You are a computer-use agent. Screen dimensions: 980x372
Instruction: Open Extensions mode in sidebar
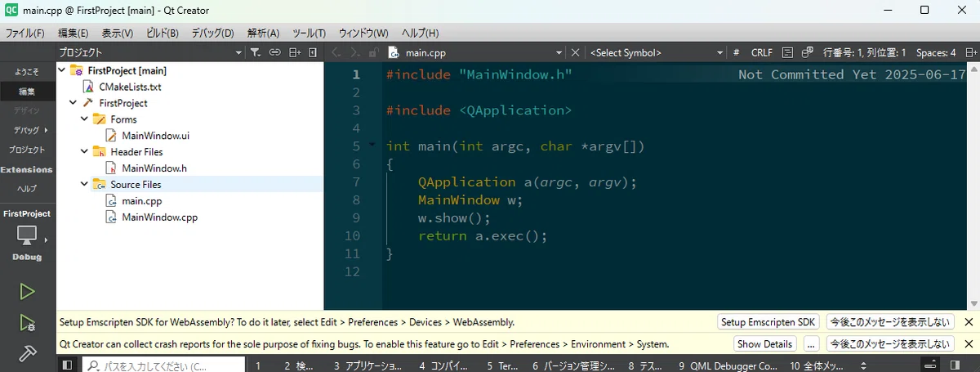click(27, 170)
